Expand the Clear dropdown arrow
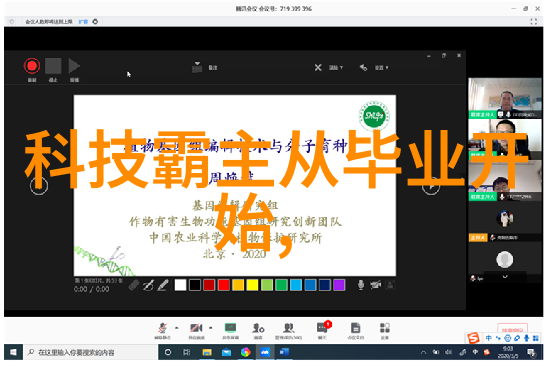This screenshot has width=550, height=367. [x=341, y=67]
